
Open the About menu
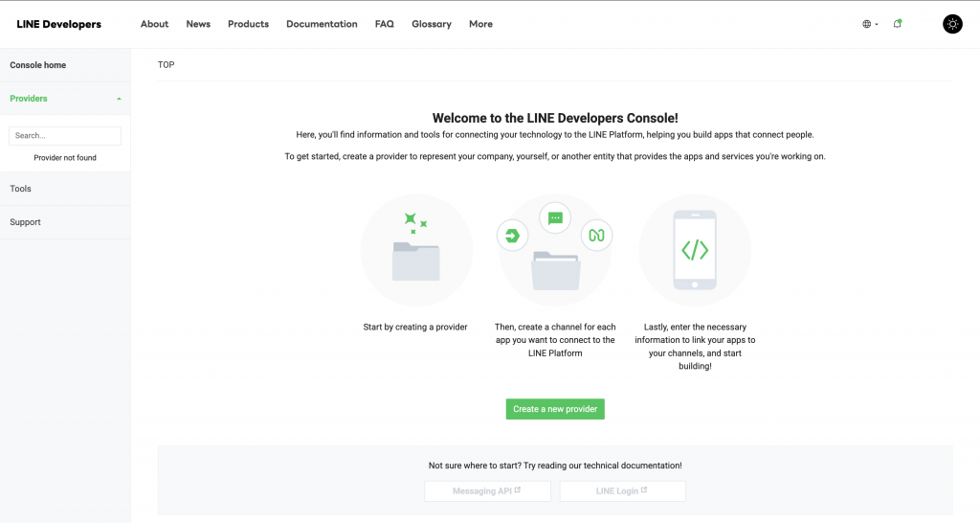point(154,24)
